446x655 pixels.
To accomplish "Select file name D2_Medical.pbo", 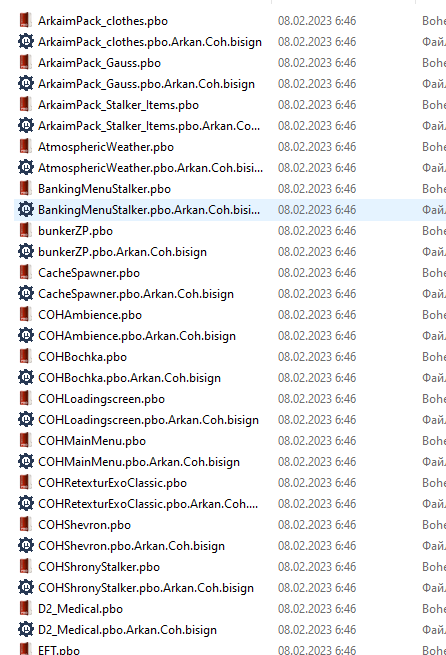I will tap(80, 609).
